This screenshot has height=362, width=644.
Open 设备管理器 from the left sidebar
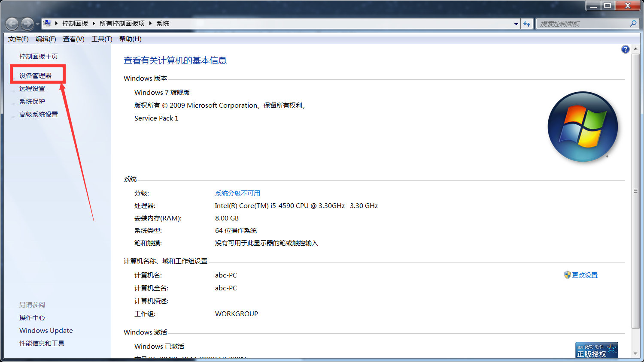35,76
